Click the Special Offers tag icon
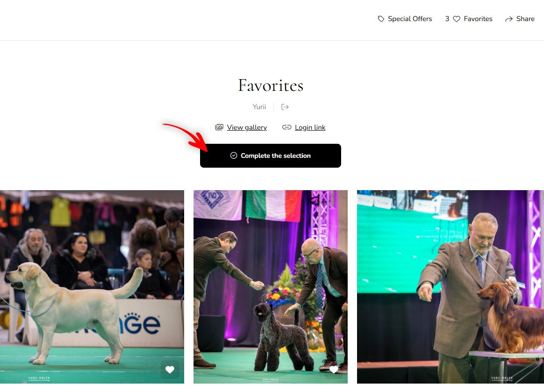 [381, 19]
